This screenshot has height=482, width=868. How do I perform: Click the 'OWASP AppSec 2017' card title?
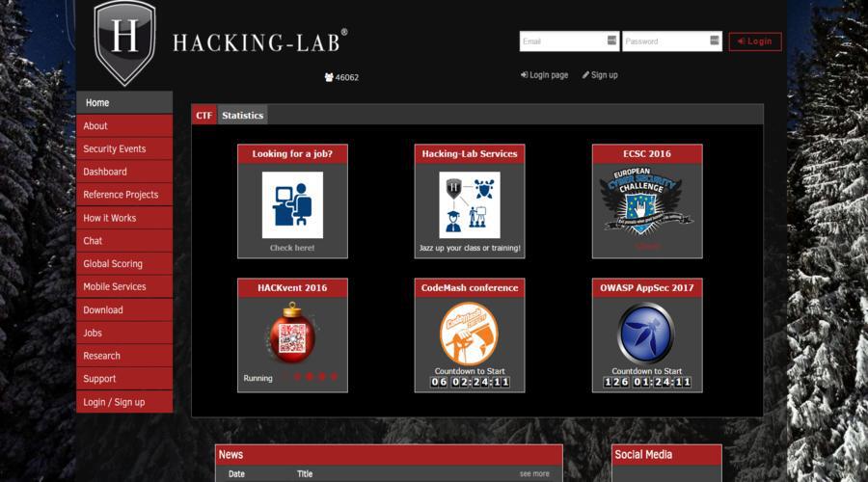point(646,288)
